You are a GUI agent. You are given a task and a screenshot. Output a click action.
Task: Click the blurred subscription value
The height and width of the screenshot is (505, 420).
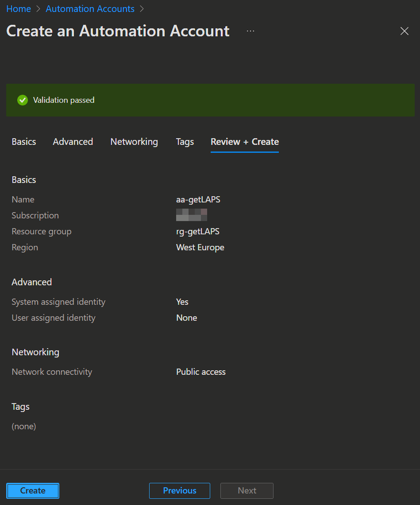pos(192,215)
